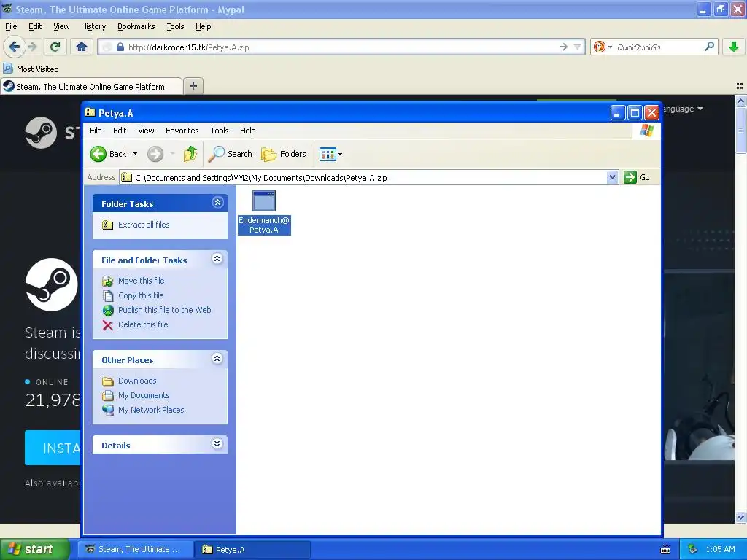Image resolution: width=747 pixels, height=560 pixels.
Task: Click Move this file
Action: (141, 281)
